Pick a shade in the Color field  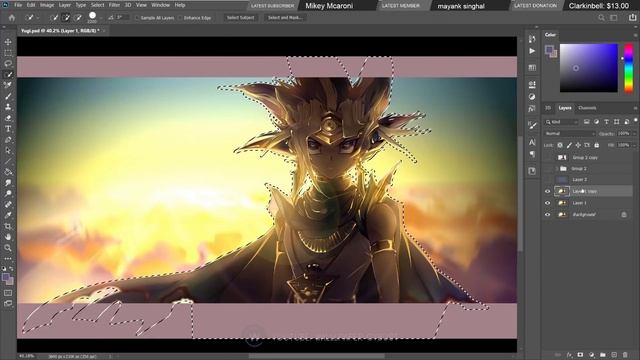(588, 68)
